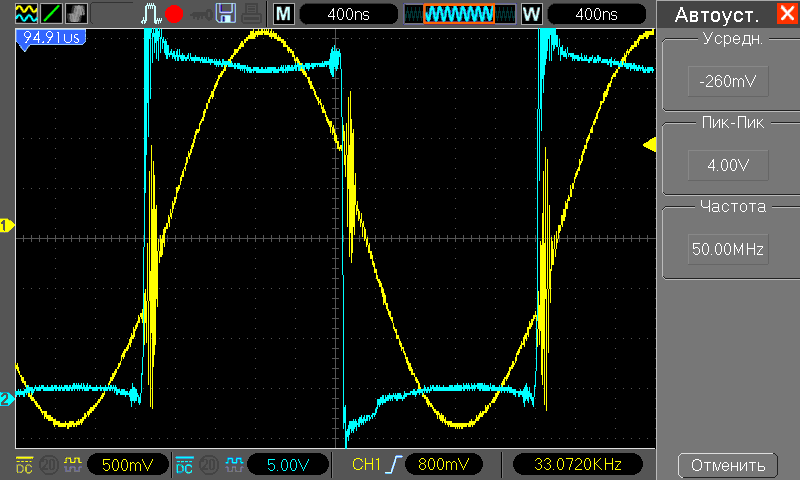Click the pulse trigger waveform icon
800x480 pixels.
click(x=150, y=14)
